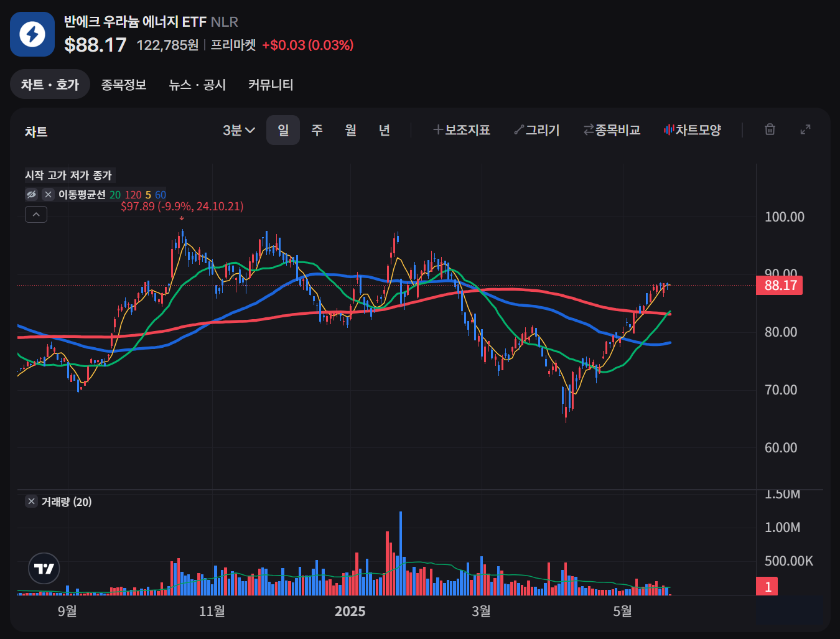Click the 5월 time axis label
Screen dimensions: 840x639
click(x=622, y=611)
